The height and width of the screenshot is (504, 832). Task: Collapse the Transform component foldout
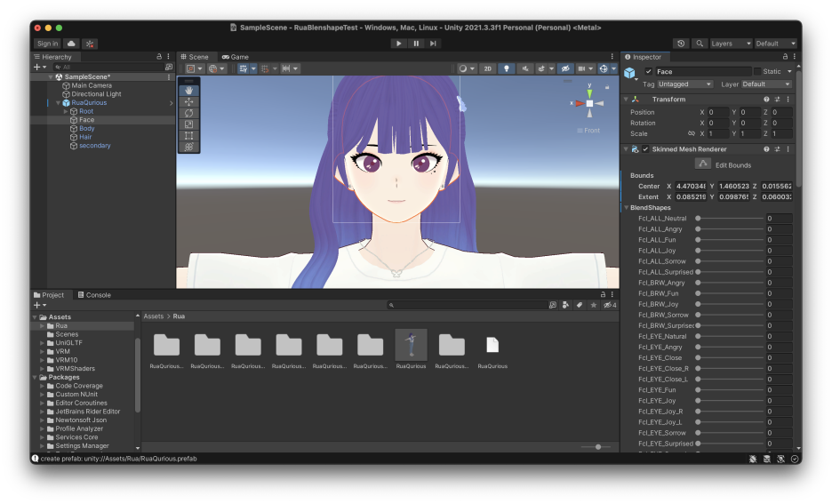click(626, 100)
